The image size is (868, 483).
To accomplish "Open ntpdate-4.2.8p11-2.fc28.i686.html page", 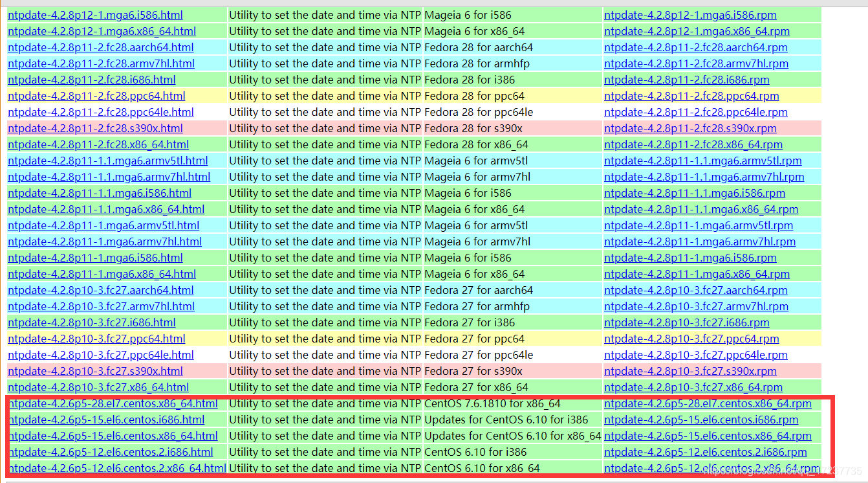I will [92, 80].
